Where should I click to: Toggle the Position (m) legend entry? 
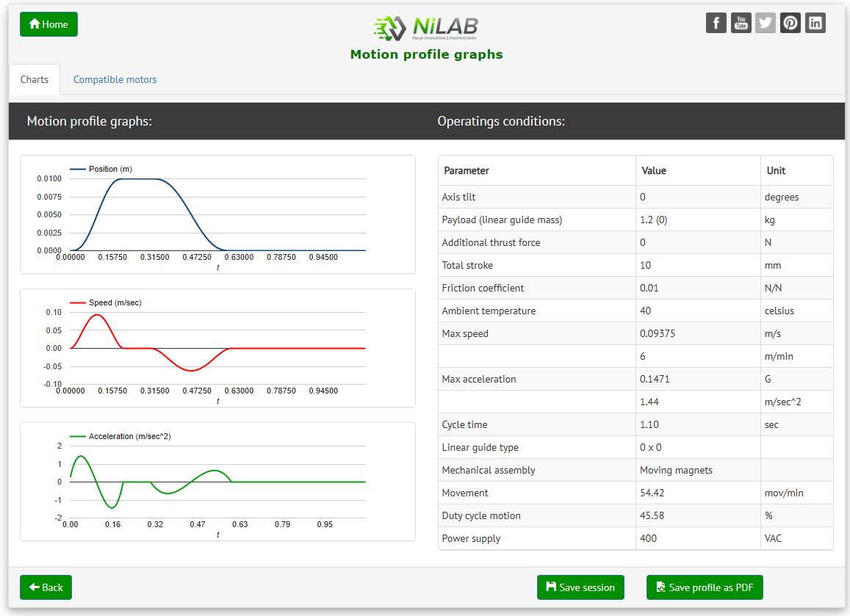point(101,169)
